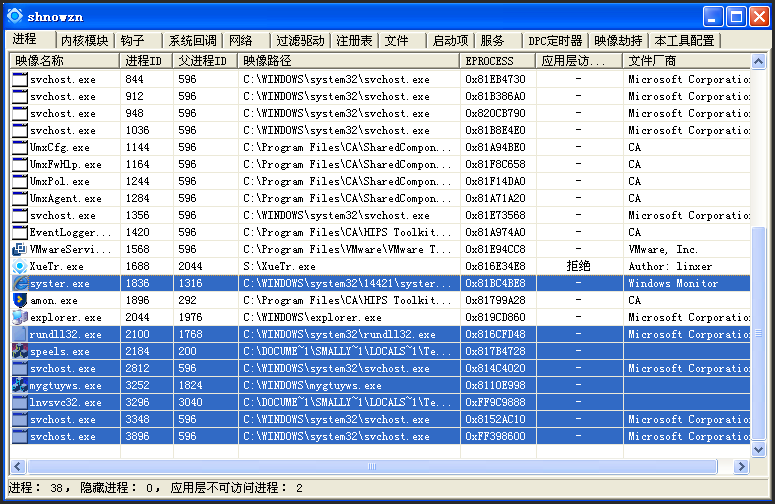This screenshot has width=775, height=504.
Task: Open the DPC定时器 tab
Action: [x=556, y=41]
